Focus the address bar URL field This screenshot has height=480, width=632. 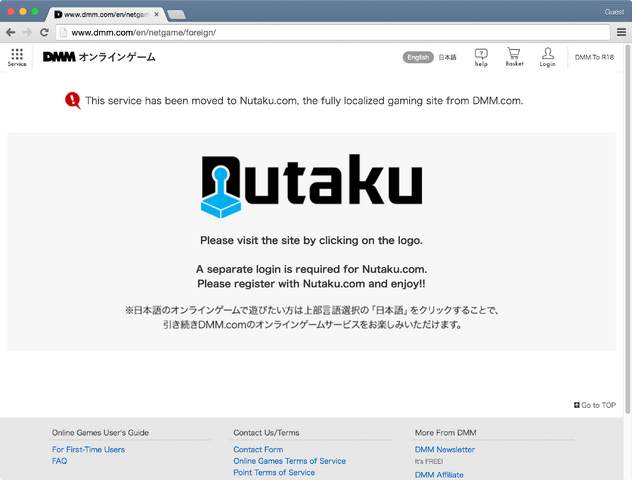(333, 32)
